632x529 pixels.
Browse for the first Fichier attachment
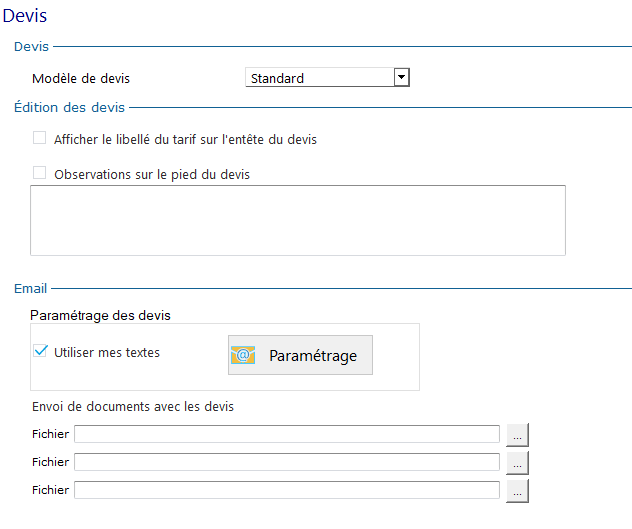518,435
